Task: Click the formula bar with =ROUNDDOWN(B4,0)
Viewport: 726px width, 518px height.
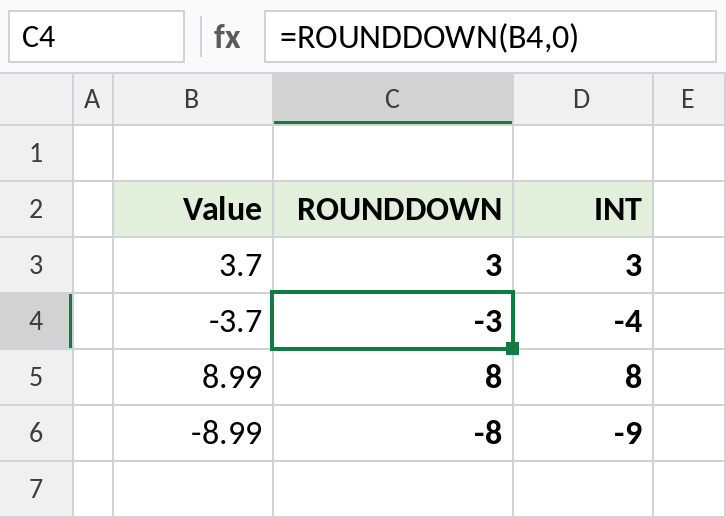Action: [x=490, y=37]
